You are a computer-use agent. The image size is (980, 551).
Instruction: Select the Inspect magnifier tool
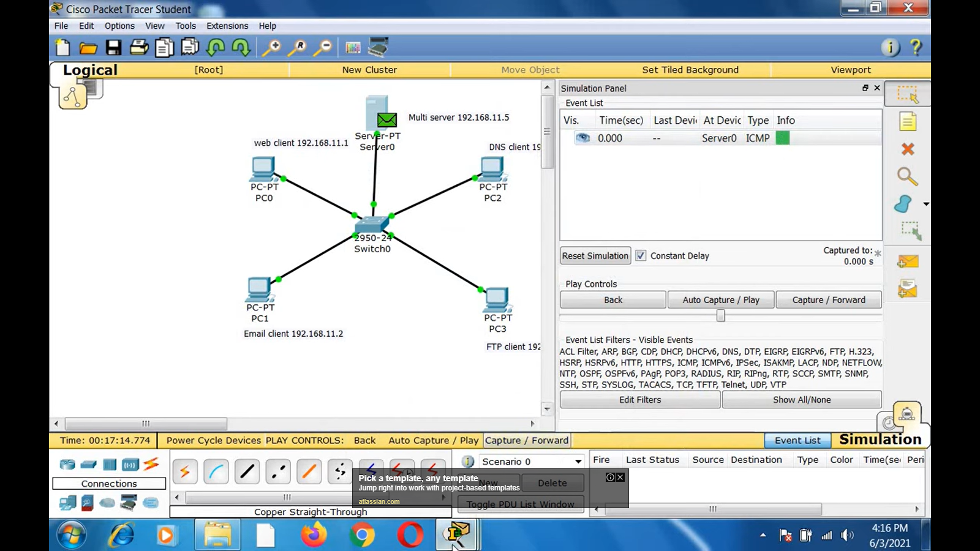point(908,176)
